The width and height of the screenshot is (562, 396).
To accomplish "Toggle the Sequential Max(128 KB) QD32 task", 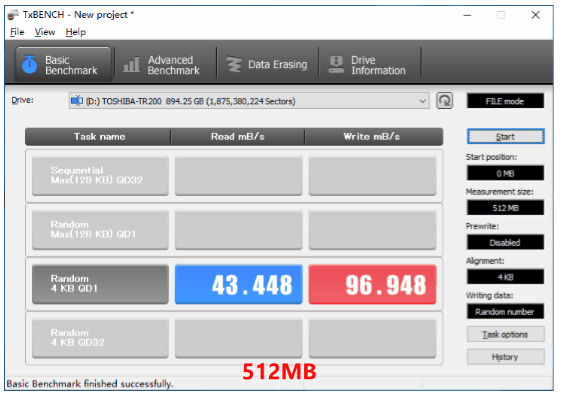I will click(100, 176).
